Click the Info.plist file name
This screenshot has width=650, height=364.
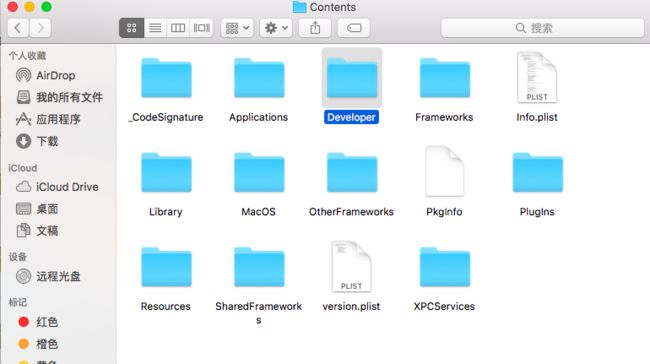click(537, 117)
